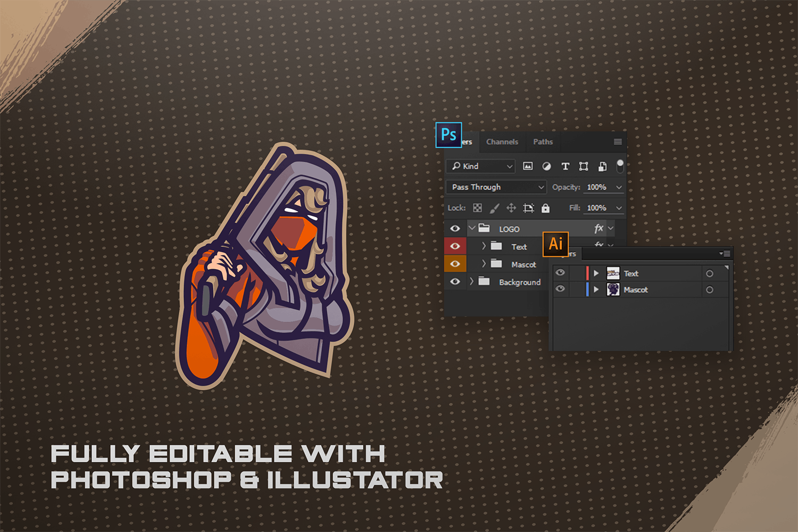The image size is (798, 532).
Task: Open the Kind filter dropdown
Action: 481,166
